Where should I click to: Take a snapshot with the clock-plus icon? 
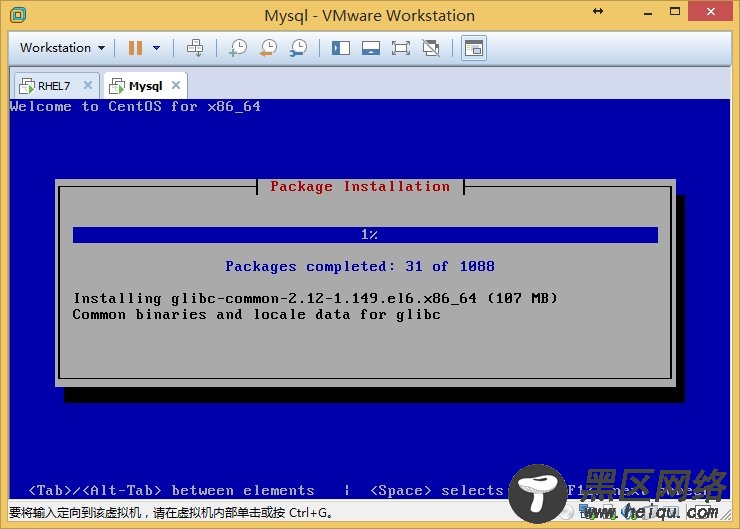[238, 48]
